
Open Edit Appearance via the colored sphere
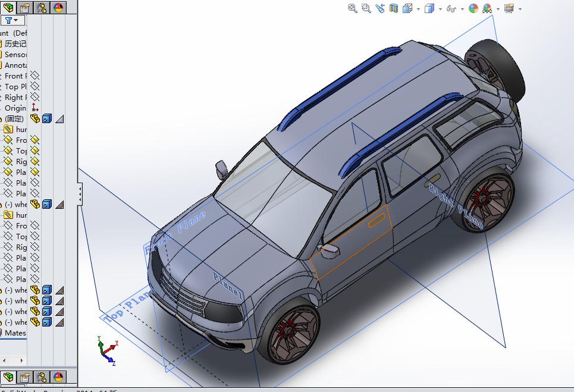tap(475, 8)
